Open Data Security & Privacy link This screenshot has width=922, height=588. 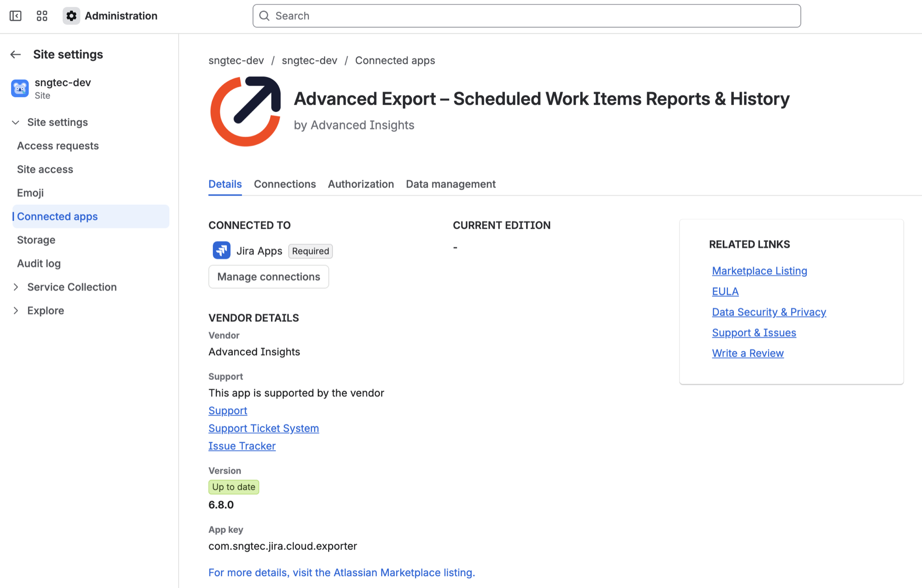(x=769, y=312)
